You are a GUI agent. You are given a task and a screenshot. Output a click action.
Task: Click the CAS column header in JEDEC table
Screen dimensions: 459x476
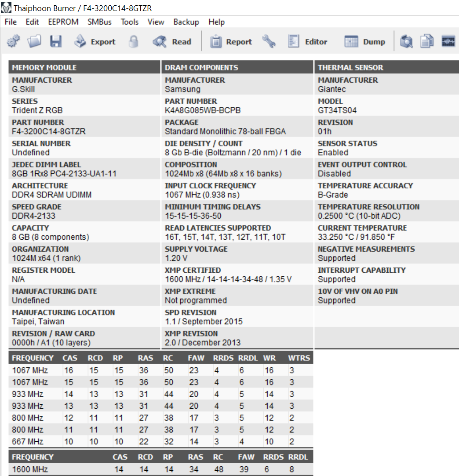(x=70, y=358)
